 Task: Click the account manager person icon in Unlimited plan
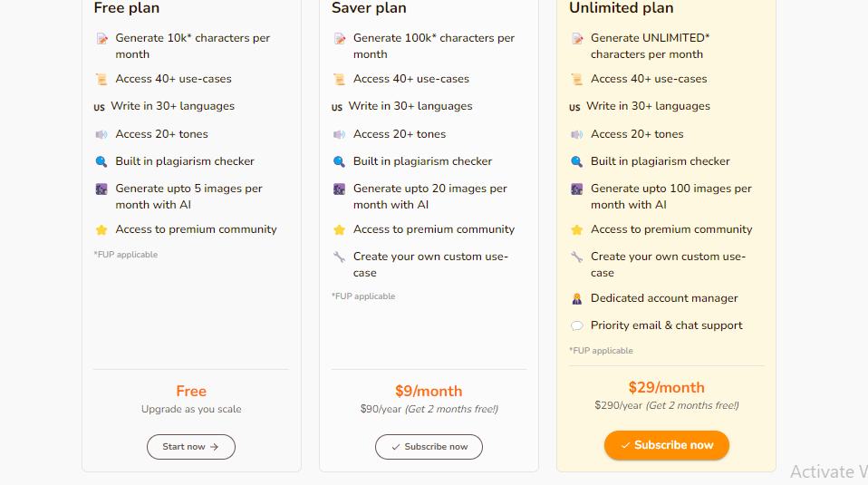(x=577, y=299)
